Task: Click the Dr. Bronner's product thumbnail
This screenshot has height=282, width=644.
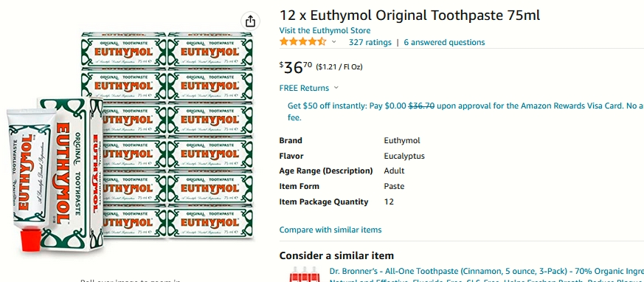Action: coord(304,274)
